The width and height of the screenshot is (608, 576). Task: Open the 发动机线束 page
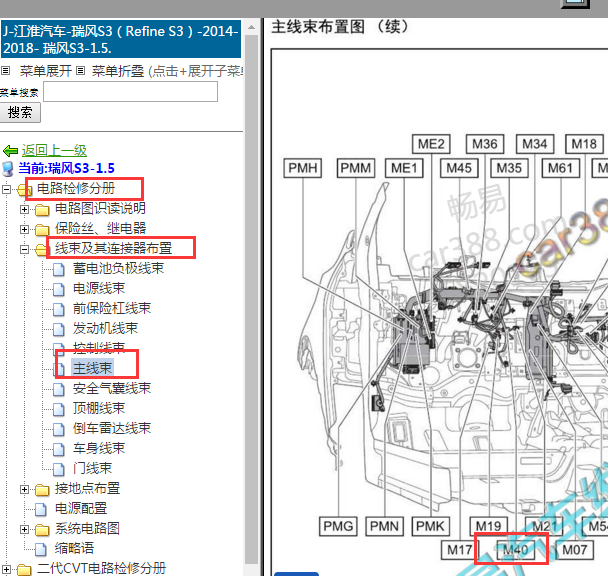tap(105, 328)
